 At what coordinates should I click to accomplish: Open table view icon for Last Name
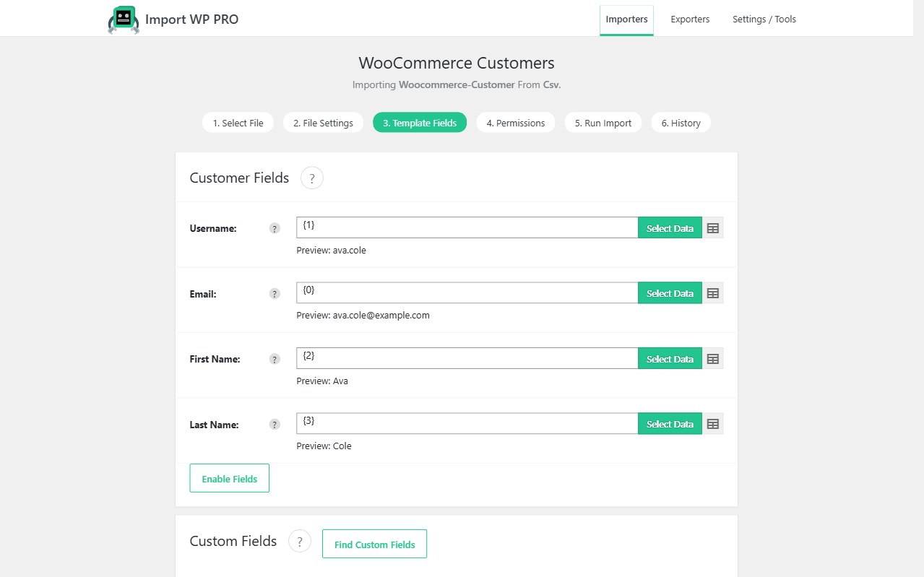pos(713,424)
